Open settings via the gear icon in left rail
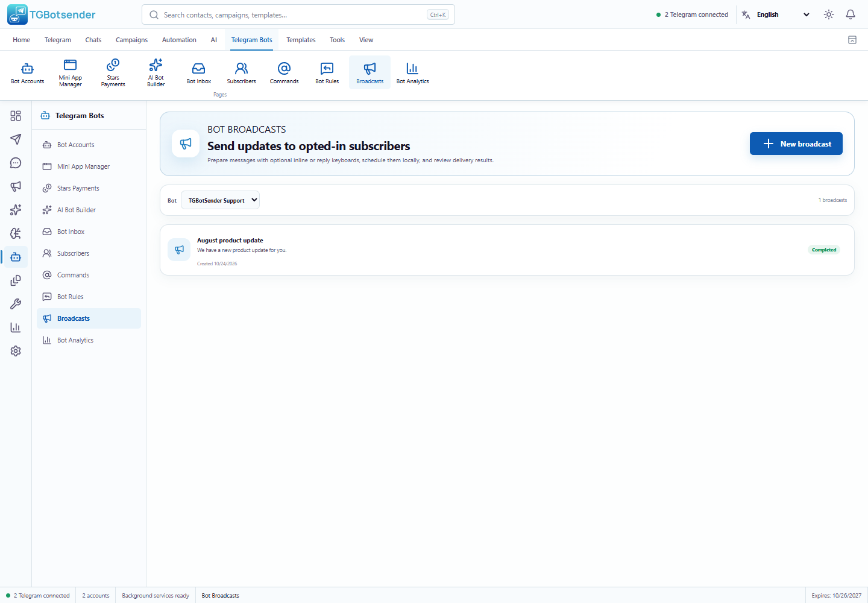Screen dimensions: 868x603 tap(16, 351)
